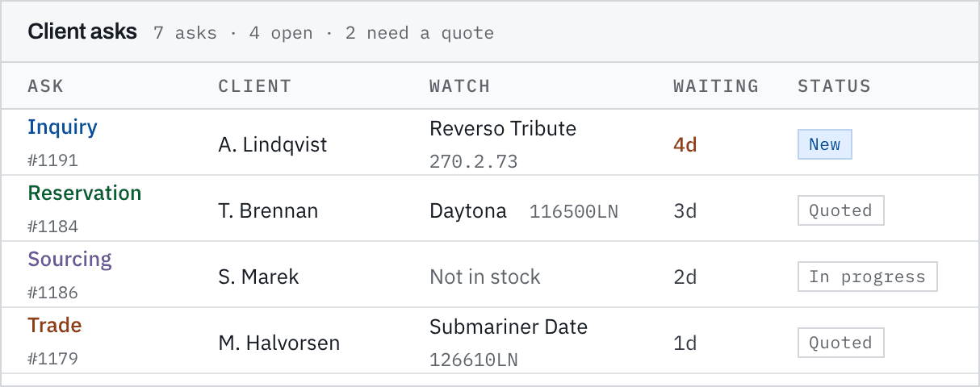Sort by the ASK column header
Viewport: 980px width, 387px height.
point(46,86)
